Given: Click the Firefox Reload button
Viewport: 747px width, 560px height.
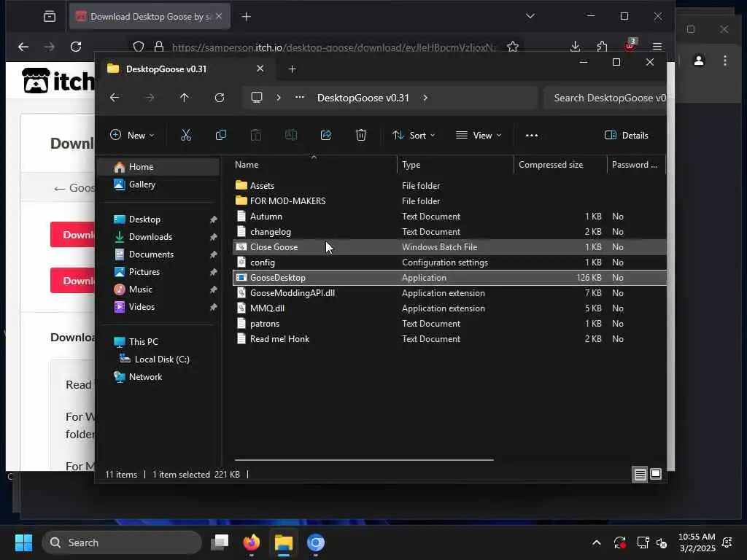Looking at the screenshot, I should point(76,47).
